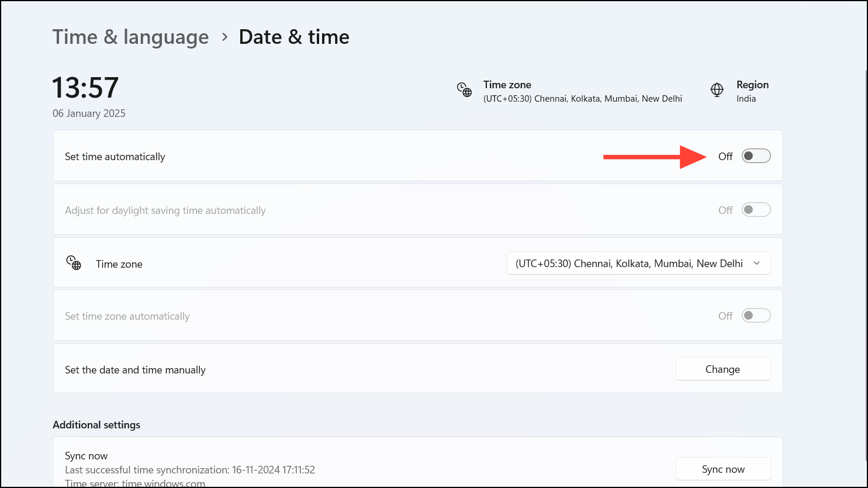Click the clock icon beside Time zone row

[x=74, y=263]
